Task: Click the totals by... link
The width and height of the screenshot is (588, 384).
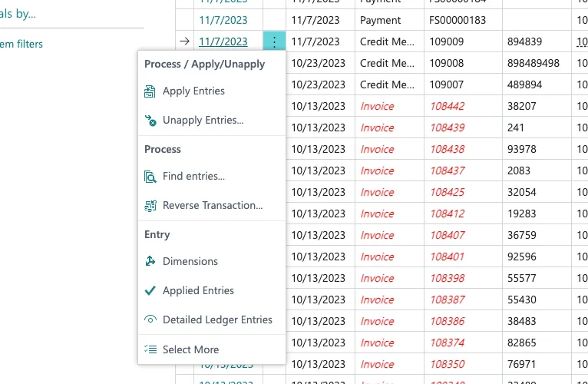Action: coord(18,14)
